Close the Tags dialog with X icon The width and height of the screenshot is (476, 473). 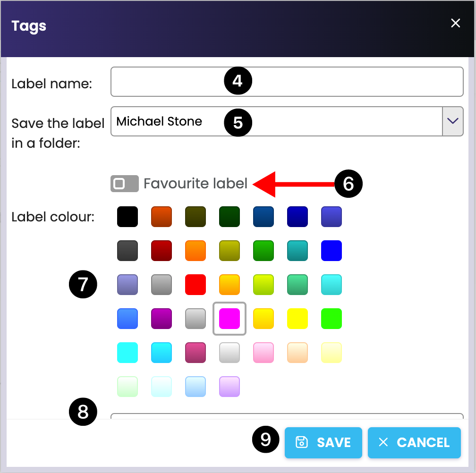pos(455,24)
